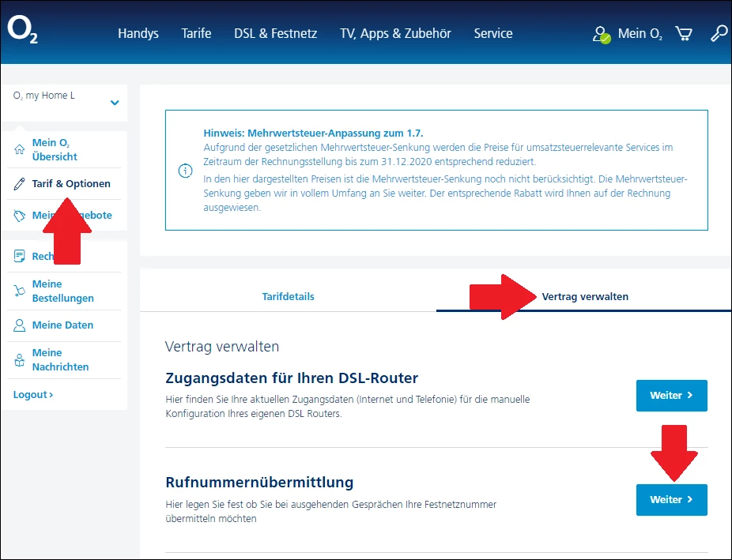Click the invoice icon in the sidebar
This screenshot has width=732, height=560.
pos(19,256)
